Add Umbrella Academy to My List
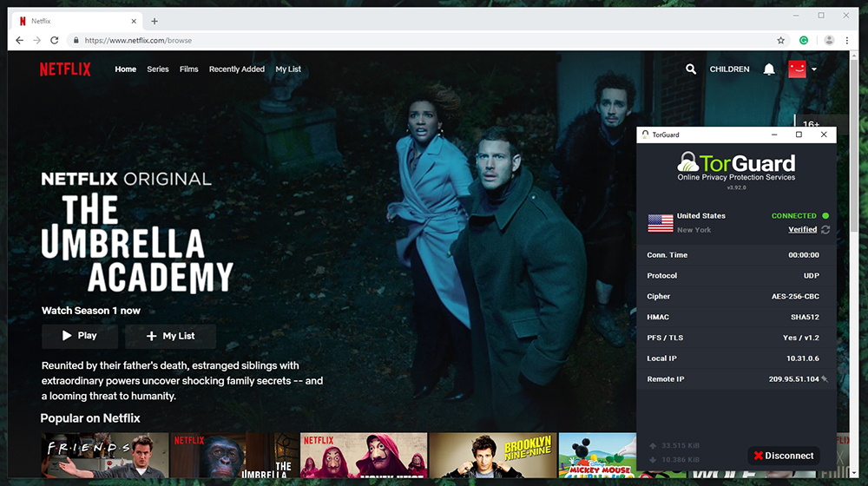Screen dimensions: 868x486 click(170, 336)
